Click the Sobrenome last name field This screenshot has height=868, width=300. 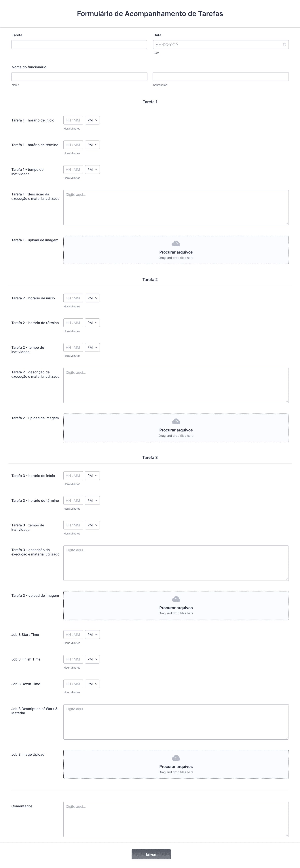(x=221, y=77)
